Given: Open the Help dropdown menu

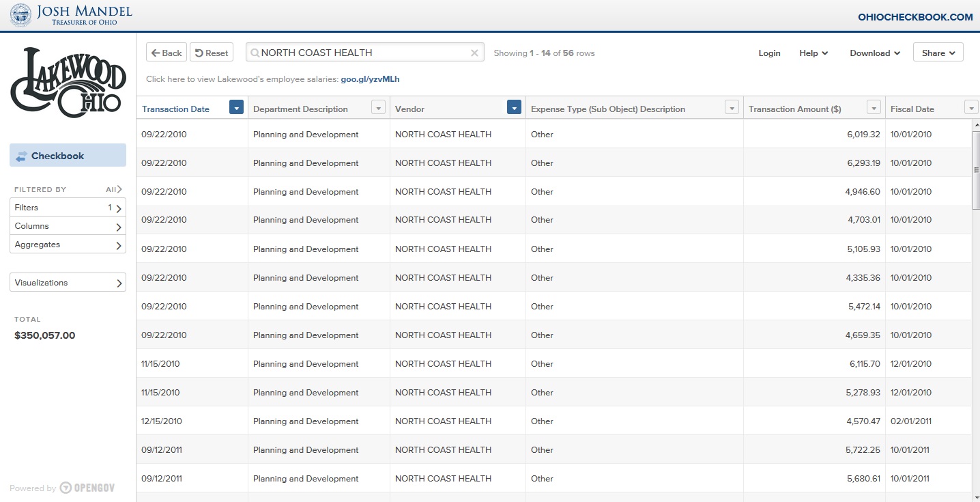Looking at the screenshot, I should [x=813, y=53].
